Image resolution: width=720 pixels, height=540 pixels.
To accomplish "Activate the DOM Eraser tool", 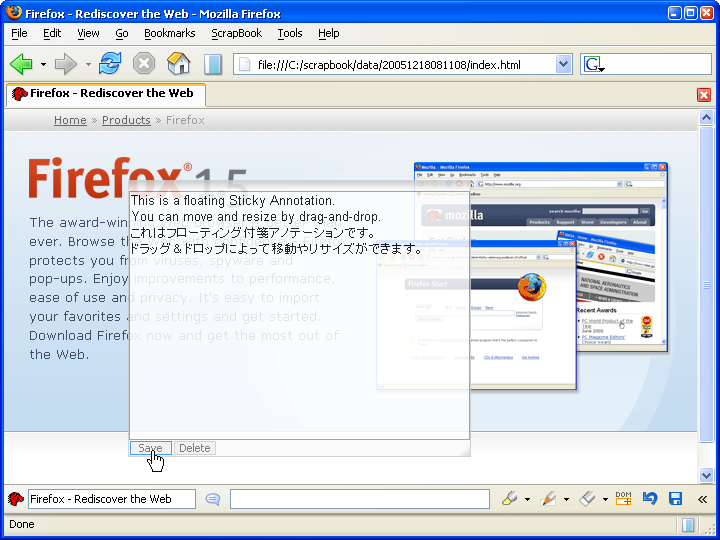I will [x=624, y=499].
